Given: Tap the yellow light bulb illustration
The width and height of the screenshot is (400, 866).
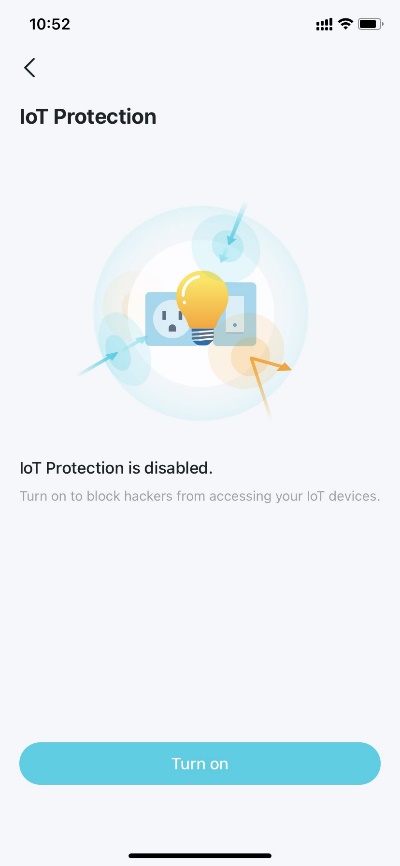Looking at the screenshot, I should [x=202, y=308].
